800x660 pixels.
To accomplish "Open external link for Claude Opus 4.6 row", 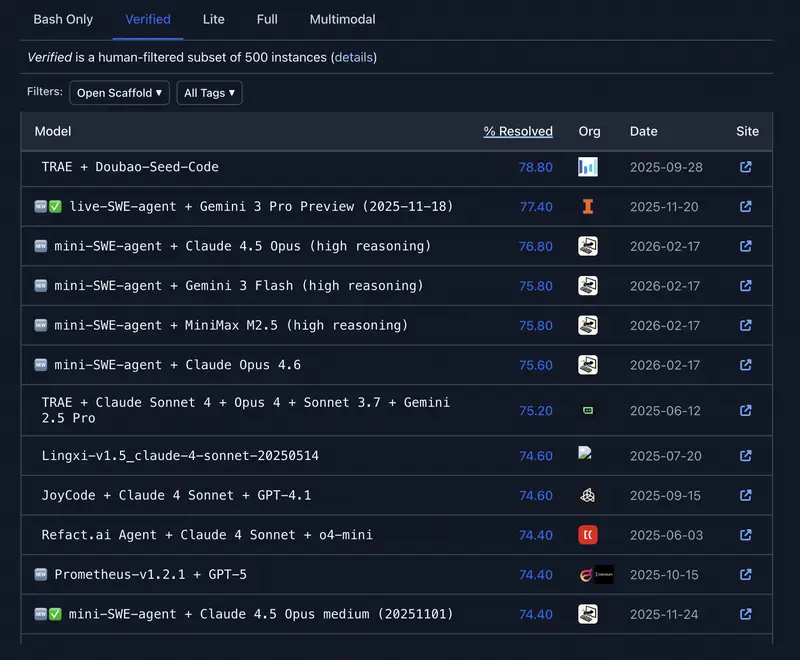I will tap(745, 366).
